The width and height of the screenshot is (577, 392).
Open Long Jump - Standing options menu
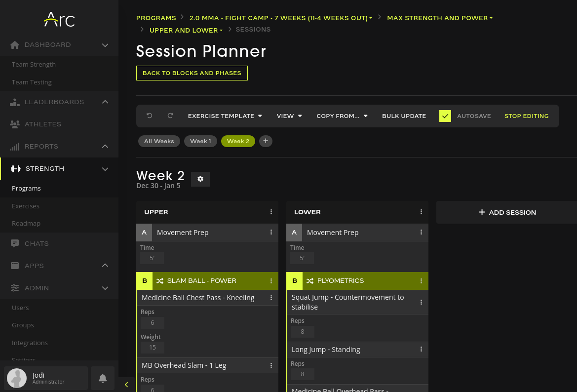pyautogui.click(x=421, y=350)
